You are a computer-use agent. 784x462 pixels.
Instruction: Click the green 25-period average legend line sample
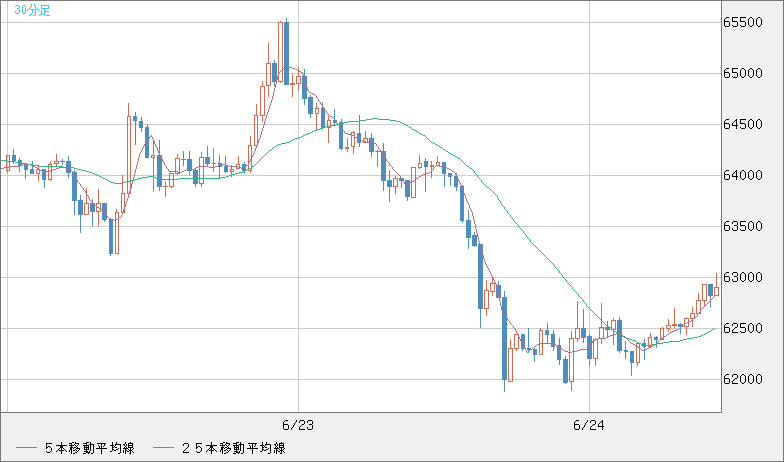click(163, 448)
